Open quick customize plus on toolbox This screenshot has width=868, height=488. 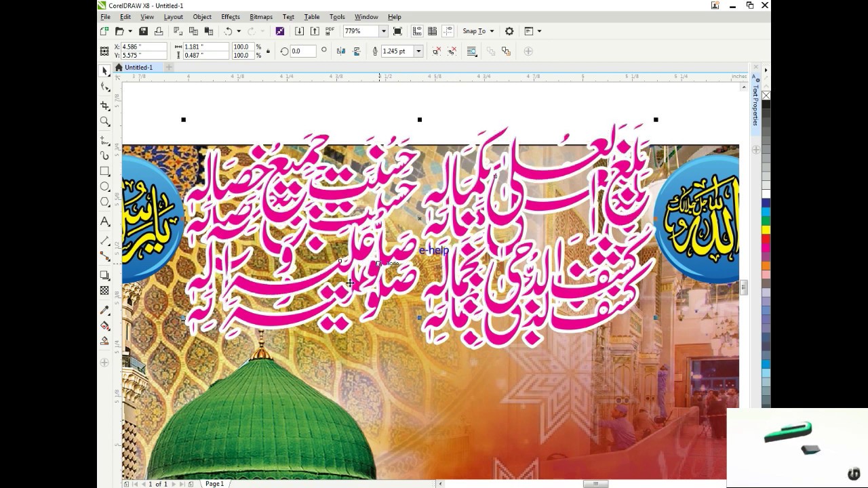point(104,363)
